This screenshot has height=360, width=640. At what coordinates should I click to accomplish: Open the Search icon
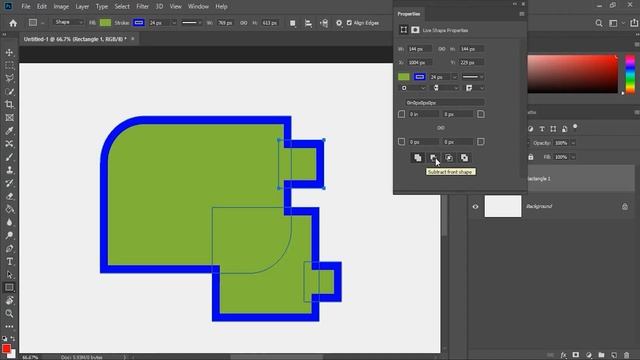click(x=599, y=23)
